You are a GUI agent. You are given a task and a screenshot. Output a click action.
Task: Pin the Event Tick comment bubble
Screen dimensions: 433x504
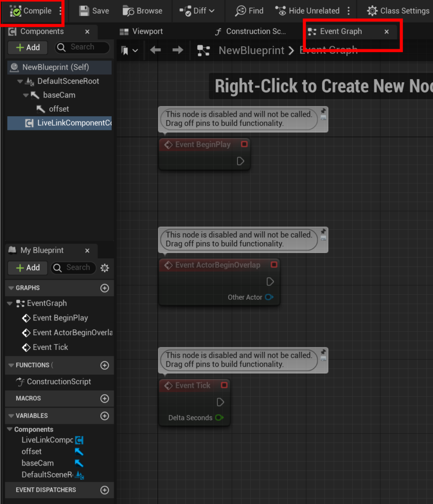[323, 352]
